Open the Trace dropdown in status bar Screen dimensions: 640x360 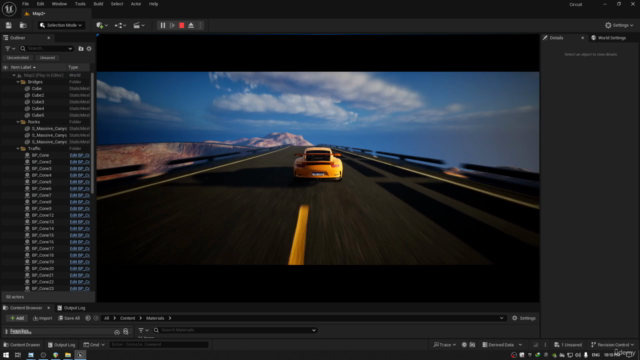(x=444, y=345)
